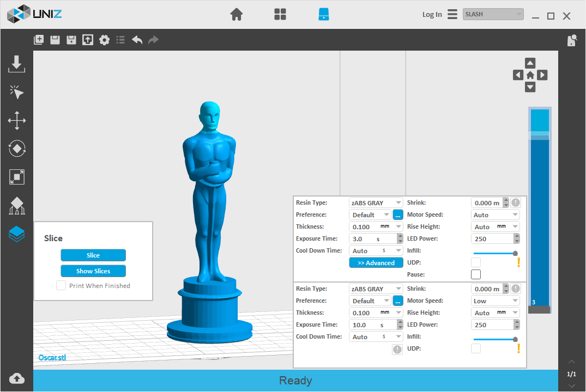Rotate view left with the arrow
The height and width of the screenshot is (392, 586).
pyautogui.click(x=518, y=75)
